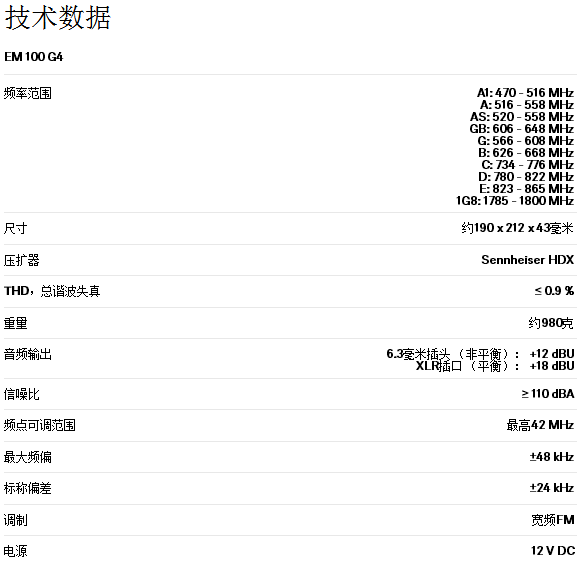This screenshot has height=563, width=579.
Task: Click the 频点可调范围 label
Action: pyautogui.click(x=40, y=425)
